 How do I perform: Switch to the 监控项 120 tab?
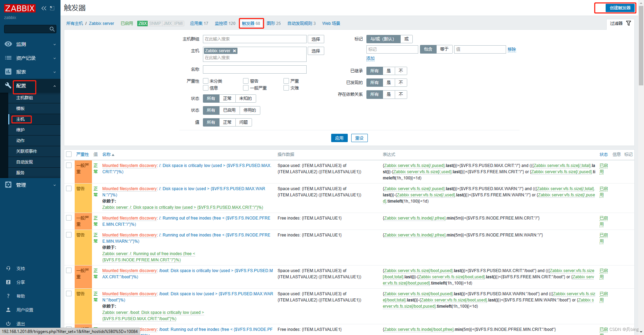point(225,24)
